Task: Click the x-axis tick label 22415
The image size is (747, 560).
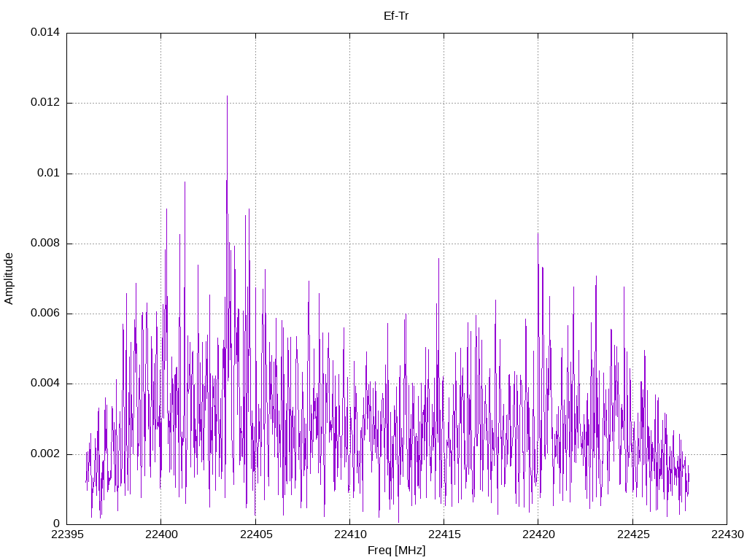Action: click(444, 534)
